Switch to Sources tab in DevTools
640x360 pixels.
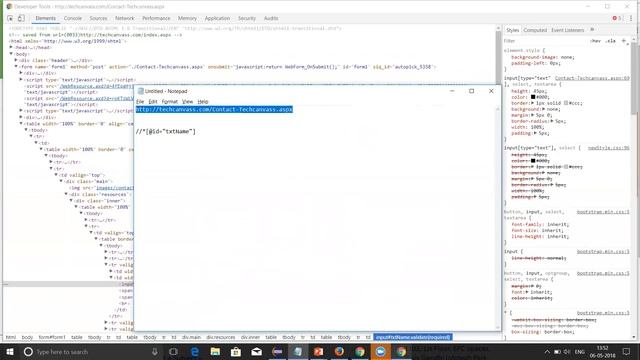[98, 18]
